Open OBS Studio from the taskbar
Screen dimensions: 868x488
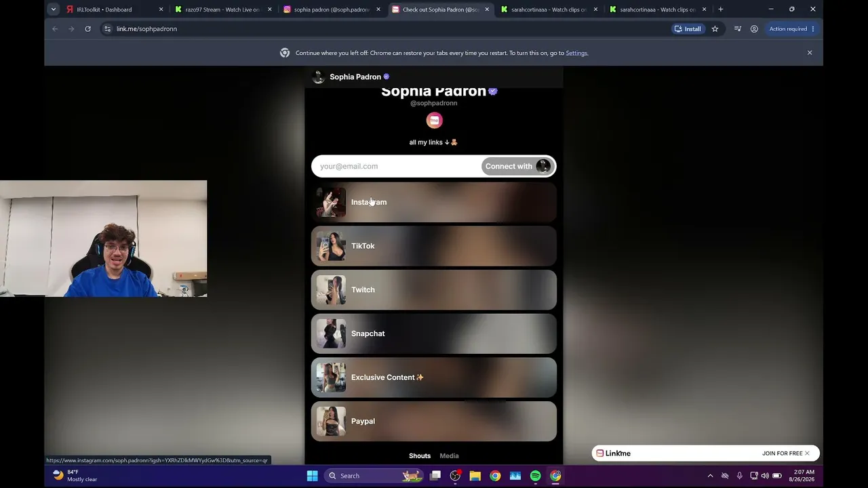click(455, 476)
